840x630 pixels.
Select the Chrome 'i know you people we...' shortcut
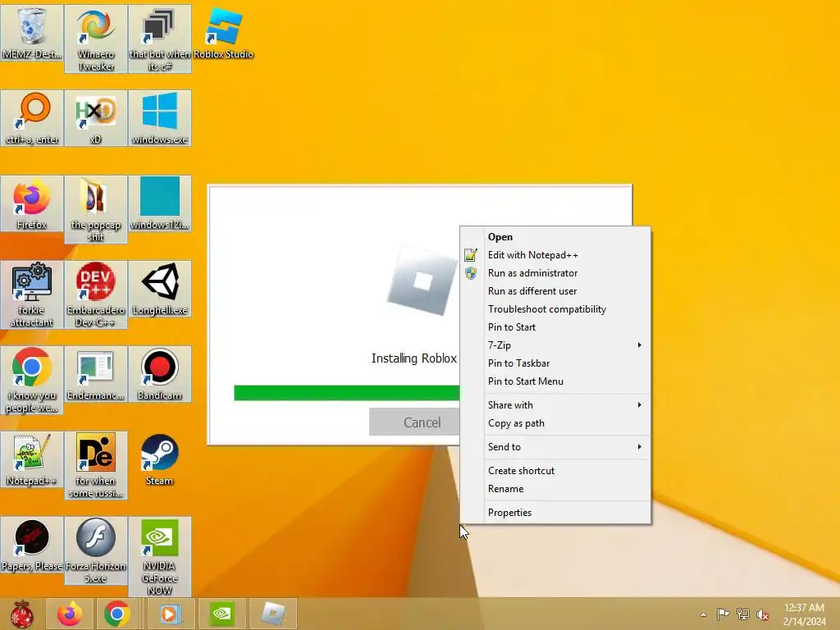point(32,380)
